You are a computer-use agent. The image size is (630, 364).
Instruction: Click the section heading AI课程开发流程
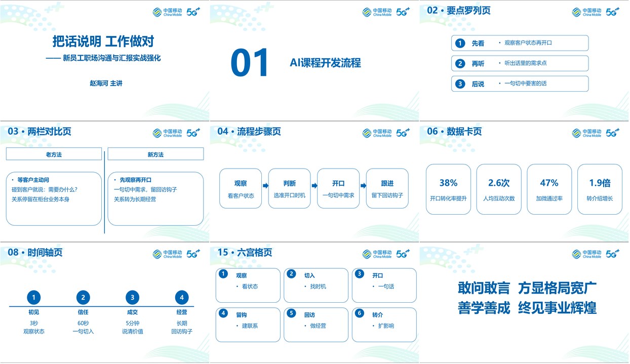(325, 63)
